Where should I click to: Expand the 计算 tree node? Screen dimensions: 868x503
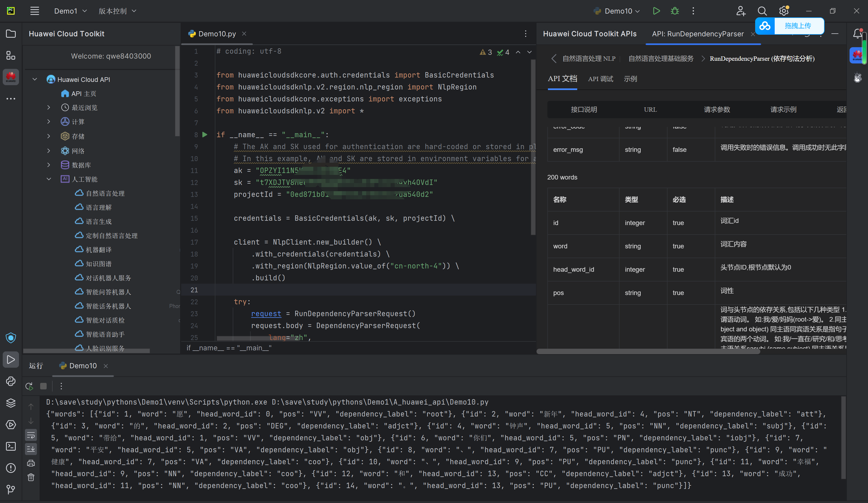click(49, 121)
